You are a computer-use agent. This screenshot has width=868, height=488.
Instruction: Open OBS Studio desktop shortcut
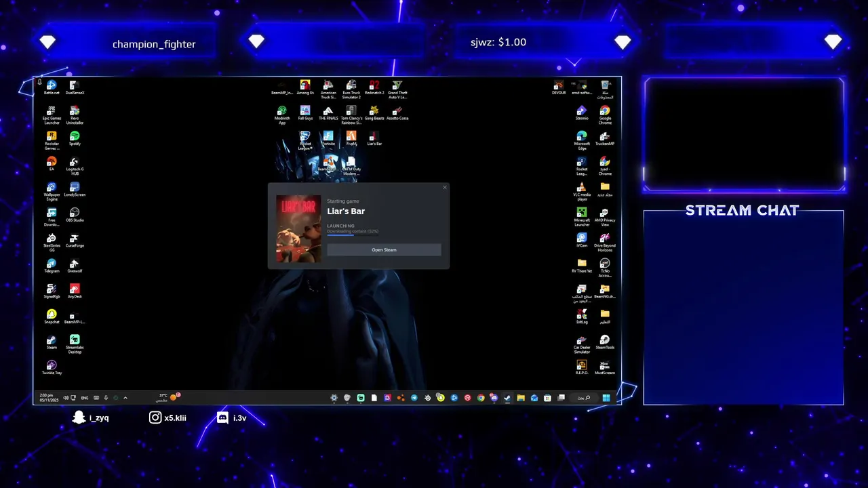[75, 215]
